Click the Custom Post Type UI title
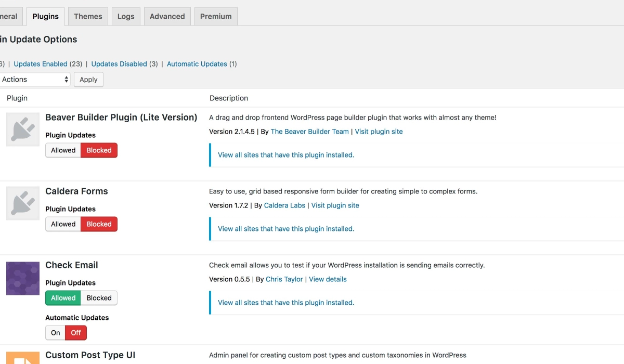Screen dimensions: 624x364 90,355
